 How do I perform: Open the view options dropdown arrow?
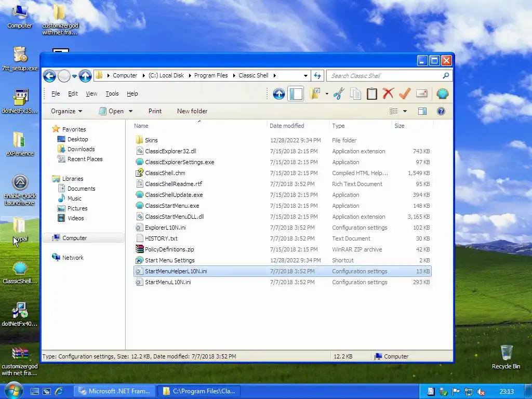(405, 111)
